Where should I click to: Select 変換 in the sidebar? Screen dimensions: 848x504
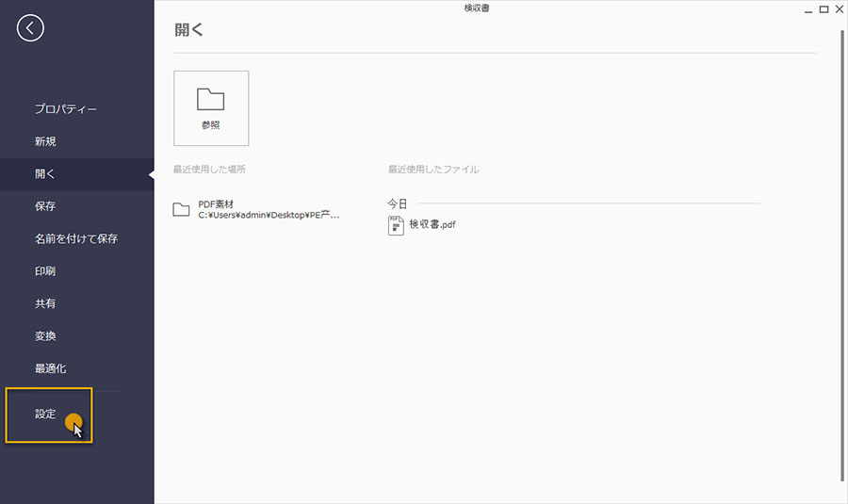coord(45,335)
